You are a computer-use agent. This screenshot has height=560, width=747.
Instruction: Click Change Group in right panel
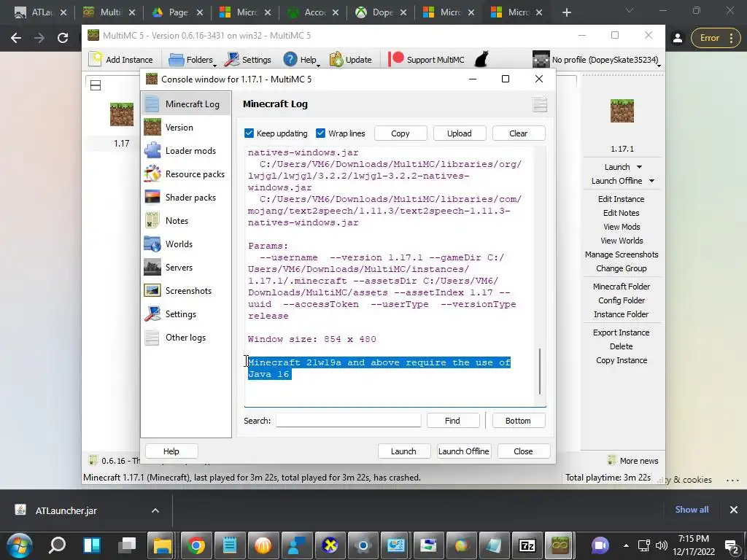coord(622,268)
